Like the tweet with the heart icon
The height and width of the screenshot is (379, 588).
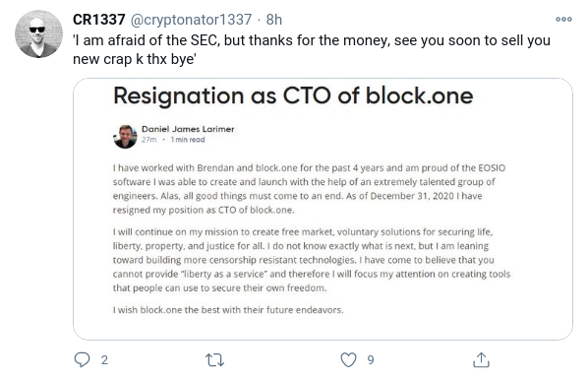pos(348,360)
